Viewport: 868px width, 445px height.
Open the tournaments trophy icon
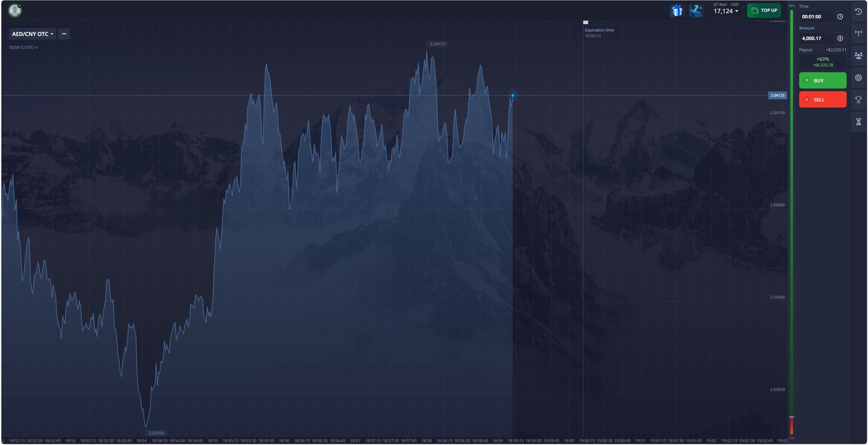[x=858, y=100]
